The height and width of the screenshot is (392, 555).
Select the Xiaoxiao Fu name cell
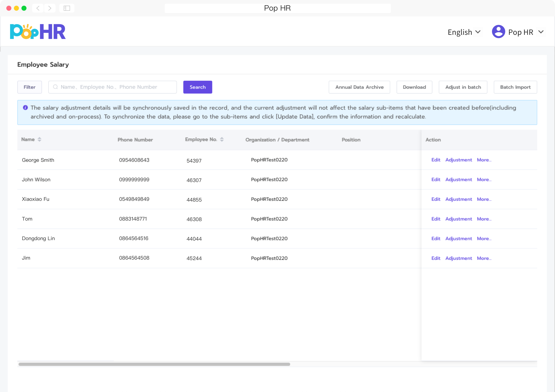click(x=36, y=199)
